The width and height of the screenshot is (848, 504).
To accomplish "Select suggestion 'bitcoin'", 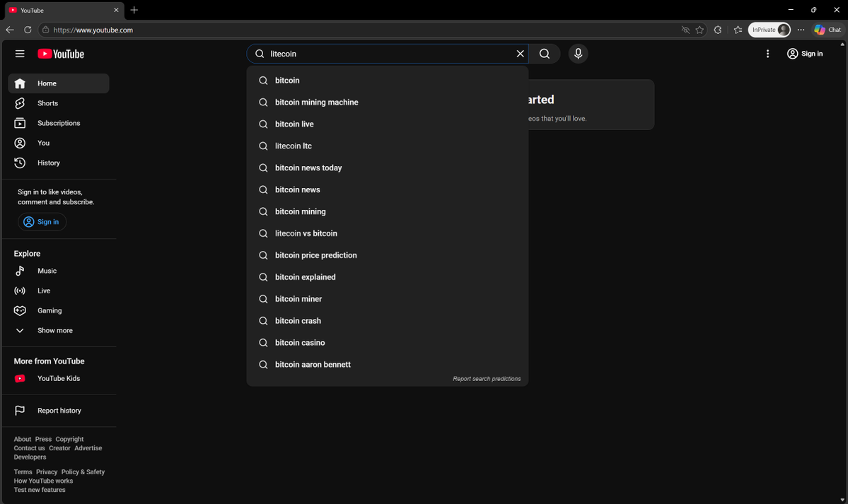I will pos(388,80).
